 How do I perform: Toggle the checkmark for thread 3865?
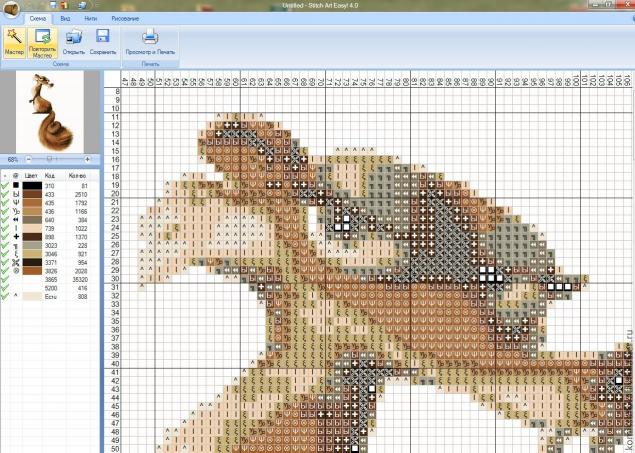(5, 279)
